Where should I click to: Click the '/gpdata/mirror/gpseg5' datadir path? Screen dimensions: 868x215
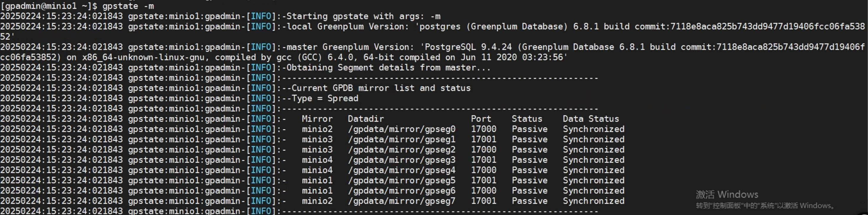click(x=402, y=181)
